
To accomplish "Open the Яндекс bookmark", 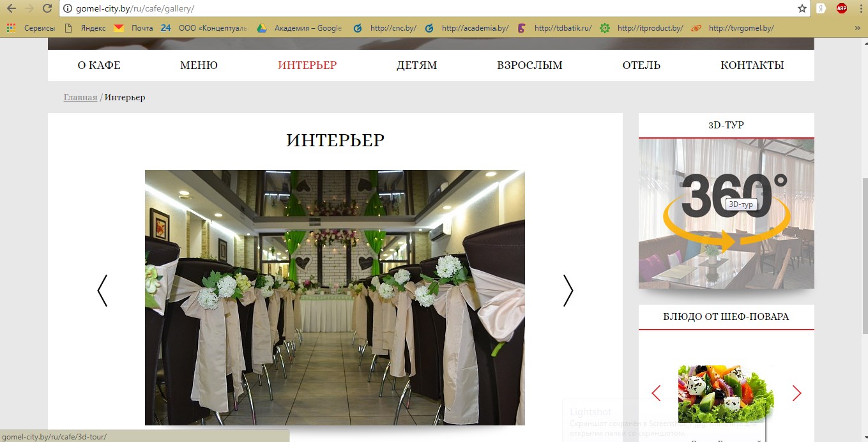I will coord(85,28).
